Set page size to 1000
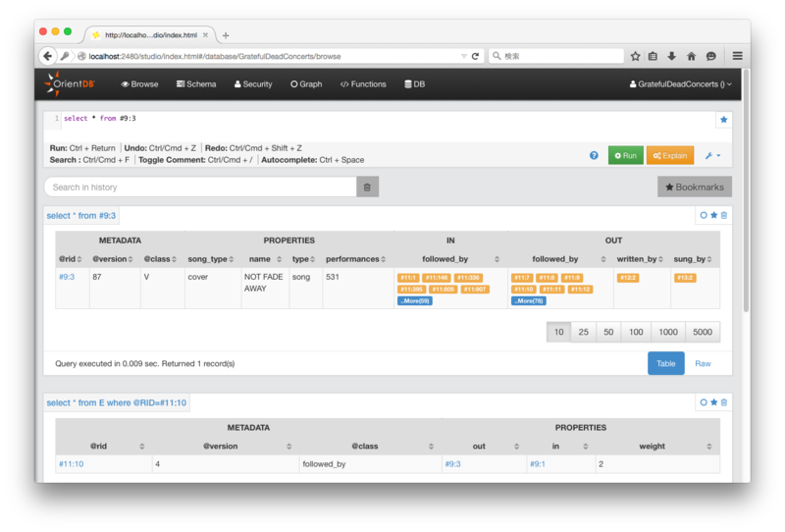 click(x=668, y=332)
